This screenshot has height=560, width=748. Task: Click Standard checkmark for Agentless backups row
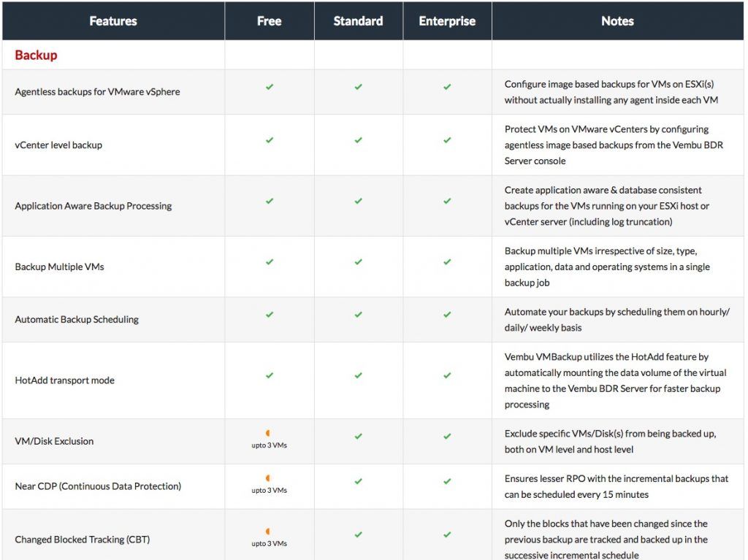358,87
